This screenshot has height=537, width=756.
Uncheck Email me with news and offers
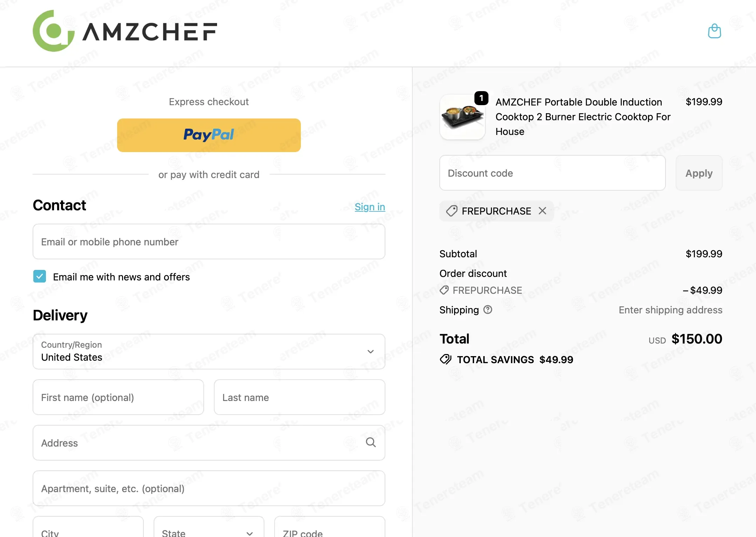(x=40, y=276)
